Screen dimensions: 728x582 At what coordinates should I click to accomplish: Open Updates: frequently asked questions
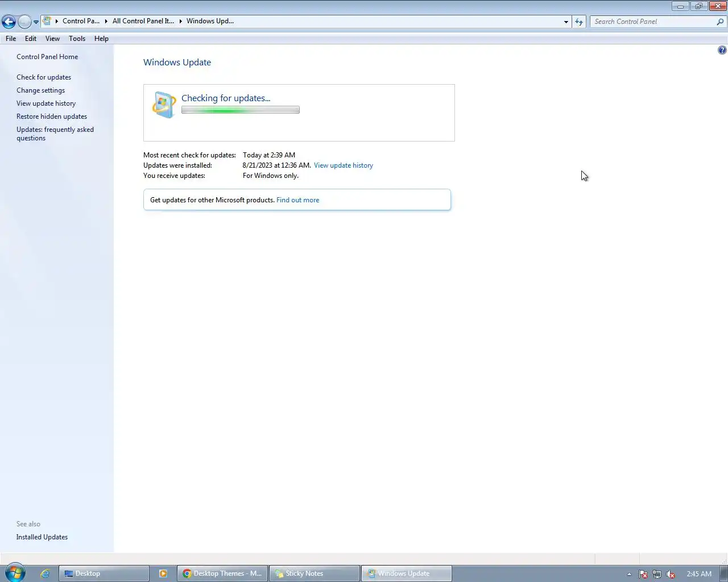click(55, 134)
